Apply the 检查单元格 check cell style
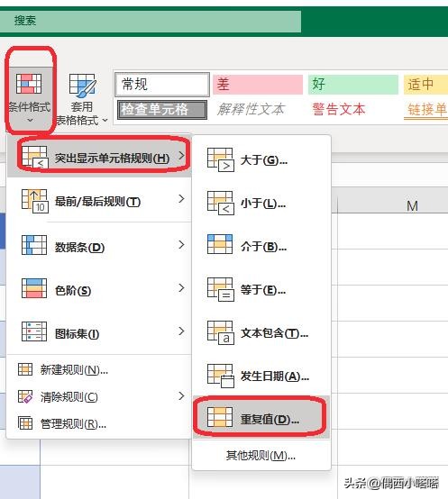The image size is (448, 499). [162, 110]
